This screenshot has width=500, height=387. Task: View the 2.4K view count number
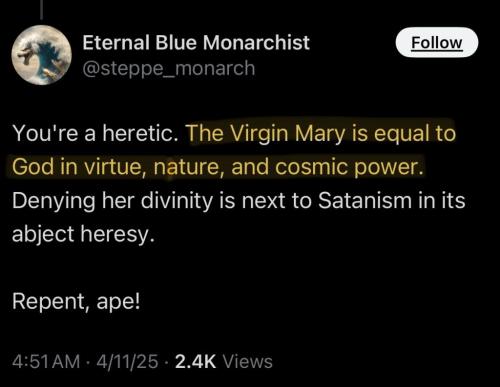point(195,362)
